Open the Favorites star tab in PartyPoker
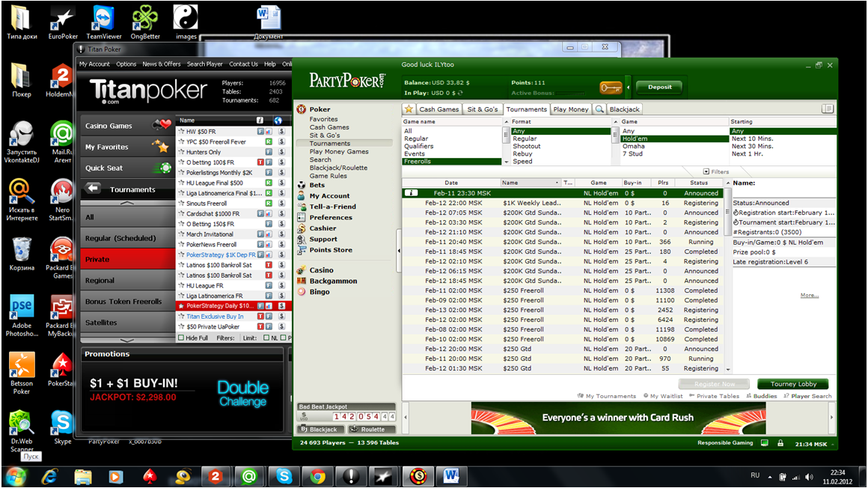 (x=409, y=109)
